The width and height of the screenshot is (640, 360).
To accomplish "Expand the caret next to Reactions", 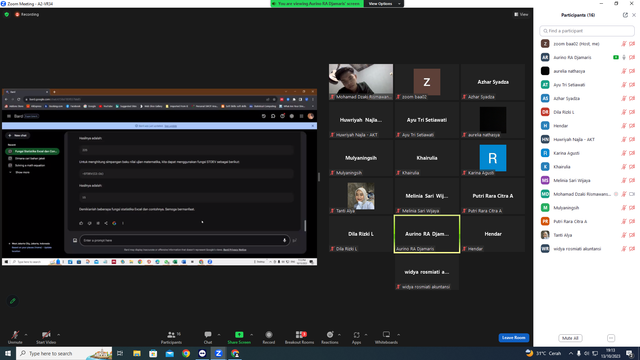I will coord(340,335).
